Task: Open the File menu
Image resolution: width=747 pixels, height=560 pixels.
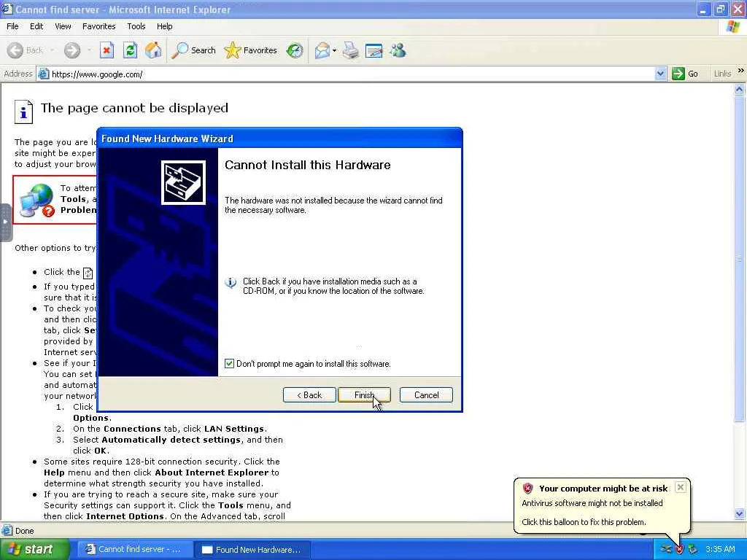Action: [12, 26]
